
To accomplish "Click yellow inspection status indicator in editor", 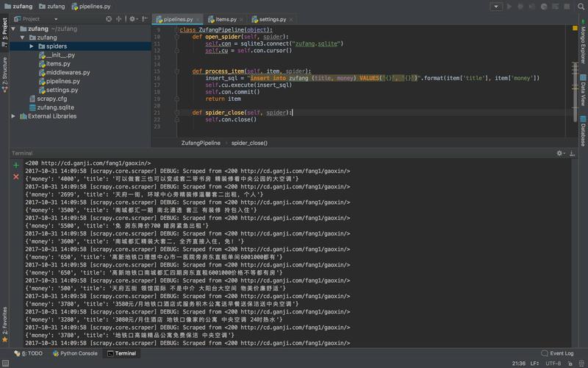I will [x=575, y=28].
